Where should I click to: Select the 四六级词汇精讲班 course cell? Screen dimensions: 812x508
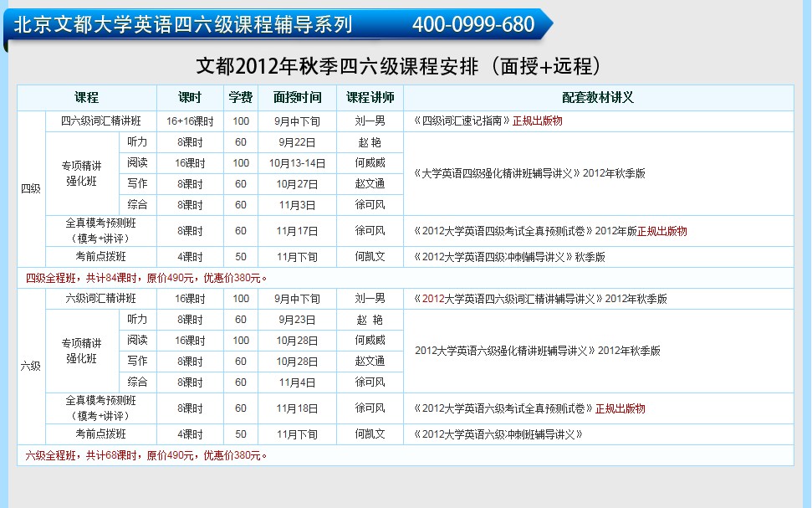(101, 121)
